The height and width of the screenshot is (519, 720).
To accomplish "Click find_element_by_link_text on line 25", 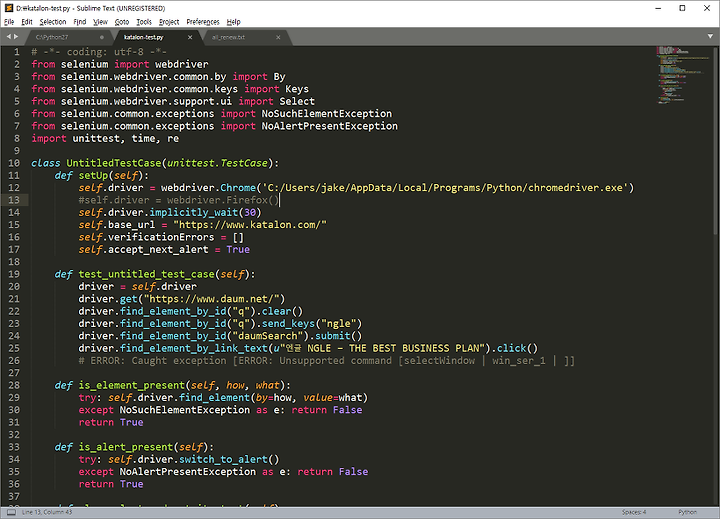I will [x=193, y=349].
